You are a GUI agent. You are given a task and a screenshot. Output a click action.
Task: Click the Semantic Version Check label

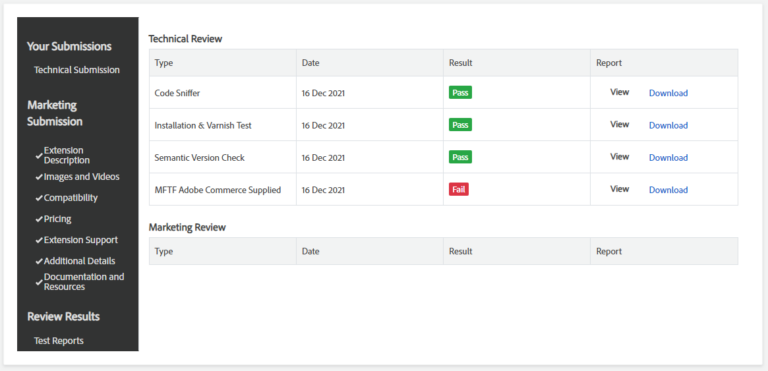click(x=199, y=158)
